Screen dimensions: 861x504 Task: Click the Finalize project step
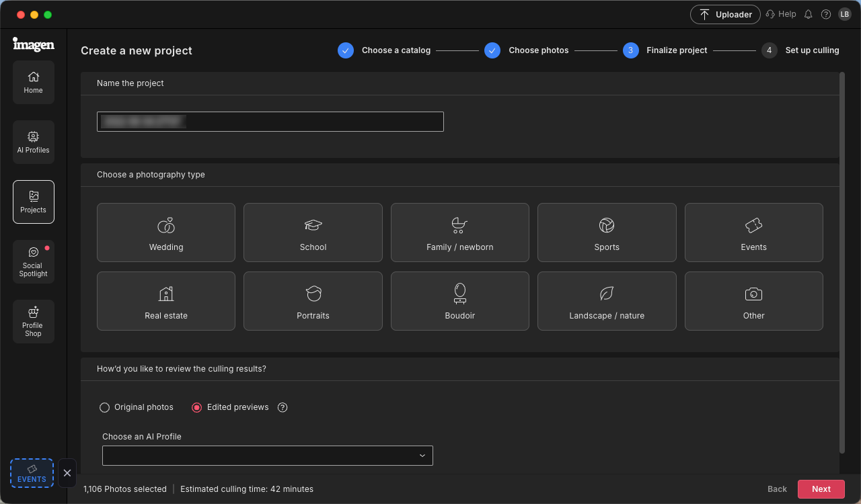pos(665,50)
